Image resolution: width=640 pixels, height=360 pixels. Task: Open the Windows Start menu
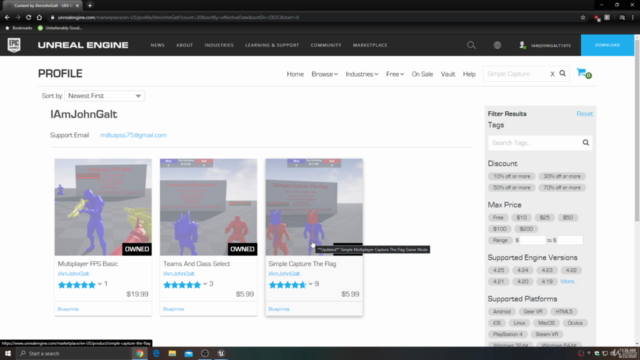[x=8, y=353]
